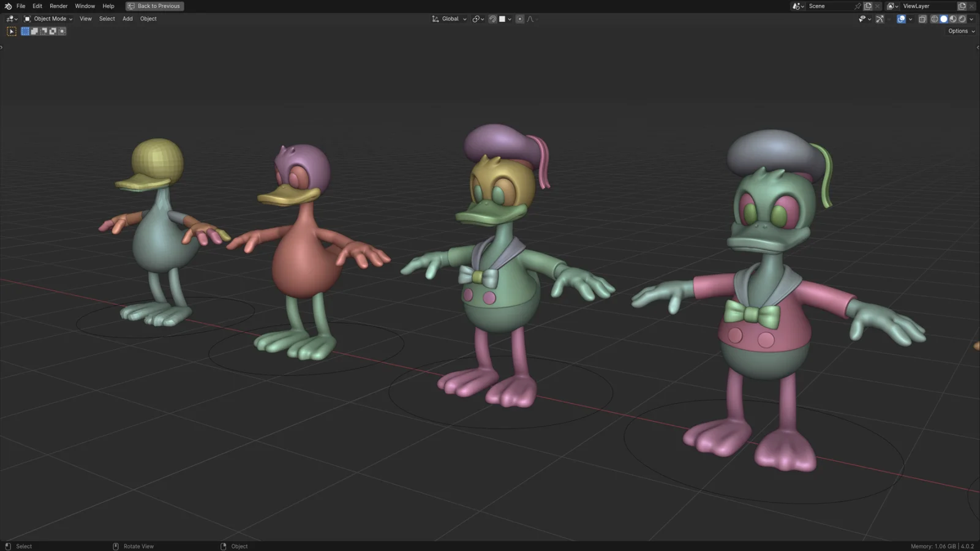Enable the snapping magnet icon

(494, 19)
